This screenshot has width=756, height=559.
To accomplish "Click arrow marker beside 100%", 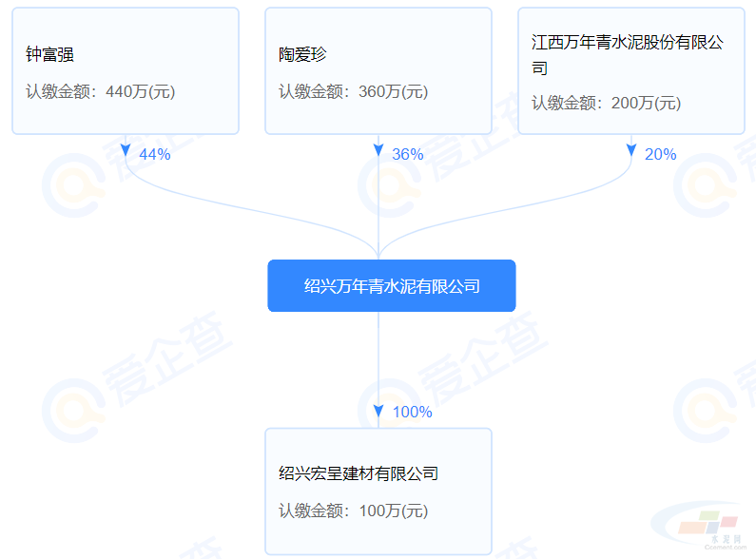I will click(378, 411).
